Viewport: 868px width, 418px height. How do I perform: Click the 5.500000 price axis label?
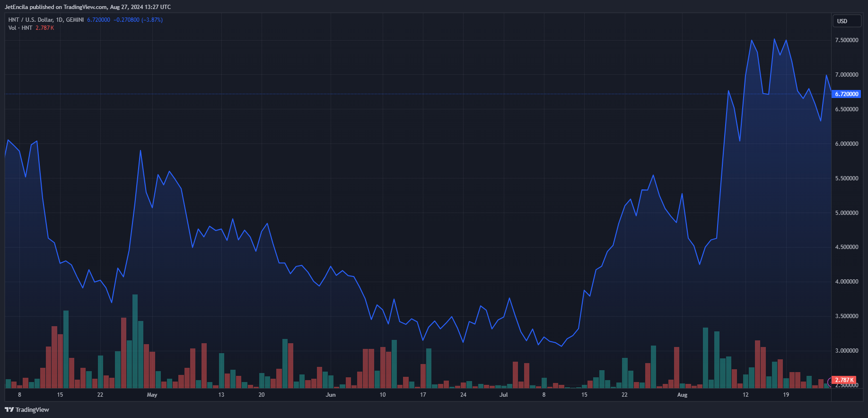[847, 178]
